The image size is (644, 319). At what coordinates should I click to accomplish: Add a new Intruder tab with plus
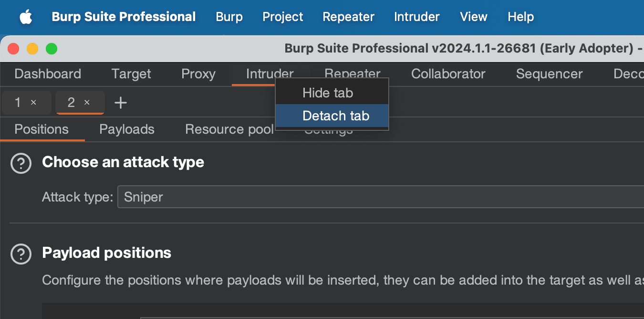coord(121,103)
